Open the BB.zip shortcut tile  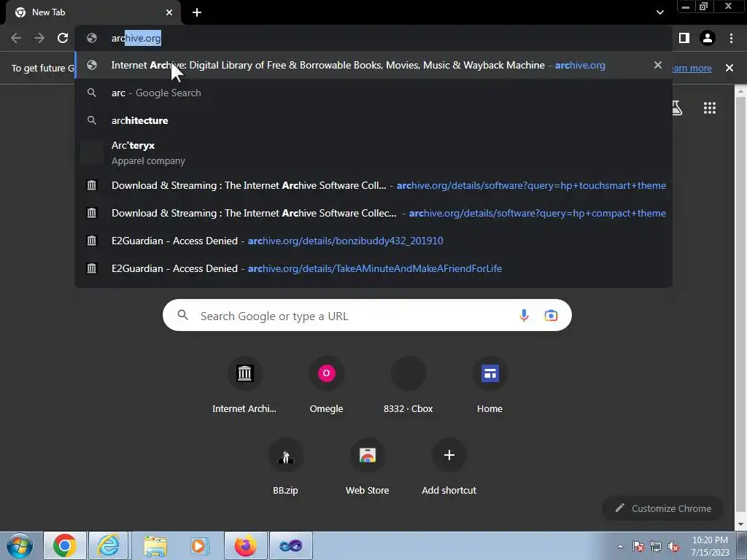tap(285, 467)
